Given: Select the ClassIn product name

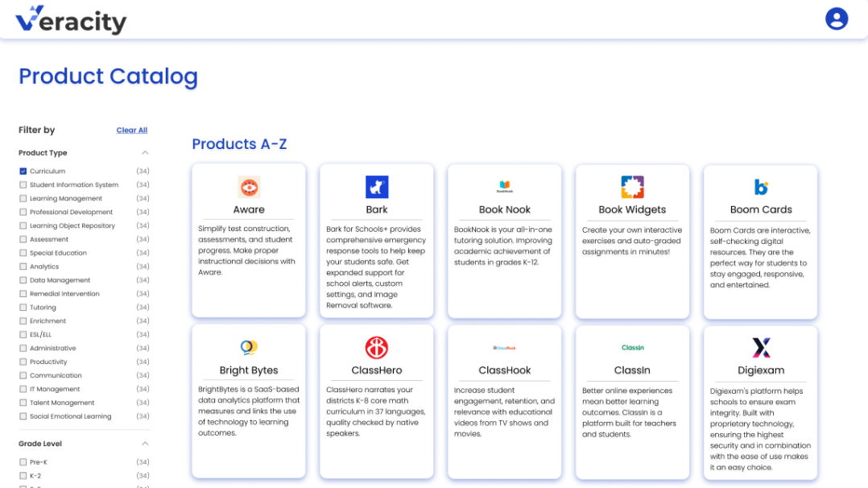Looking at the screenshot, I should 632,370.
